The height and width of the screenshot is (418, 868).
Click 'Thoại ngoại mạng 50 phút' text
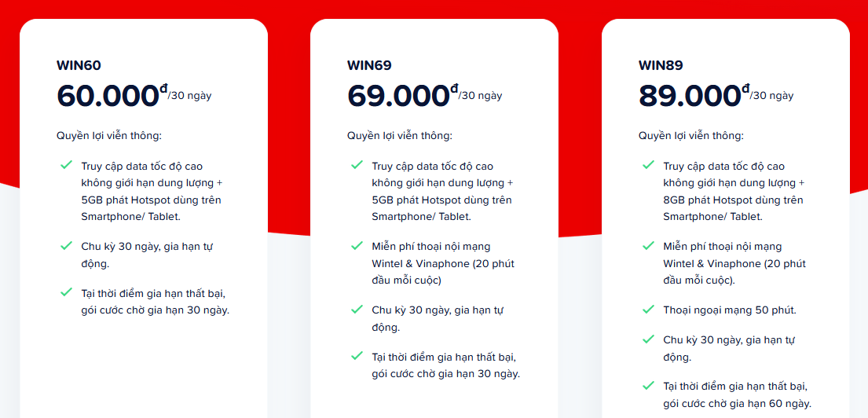click(x=730, y=310)
